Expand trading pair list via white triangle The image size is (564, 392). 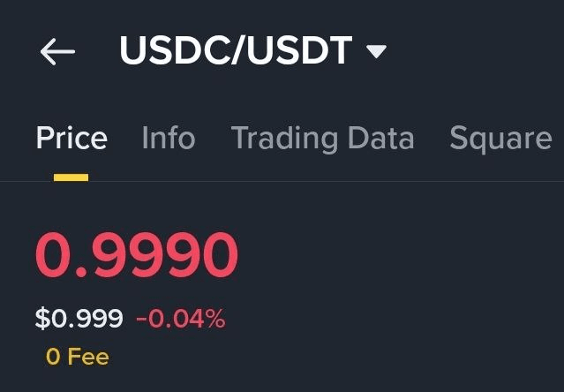pos(377,52)
